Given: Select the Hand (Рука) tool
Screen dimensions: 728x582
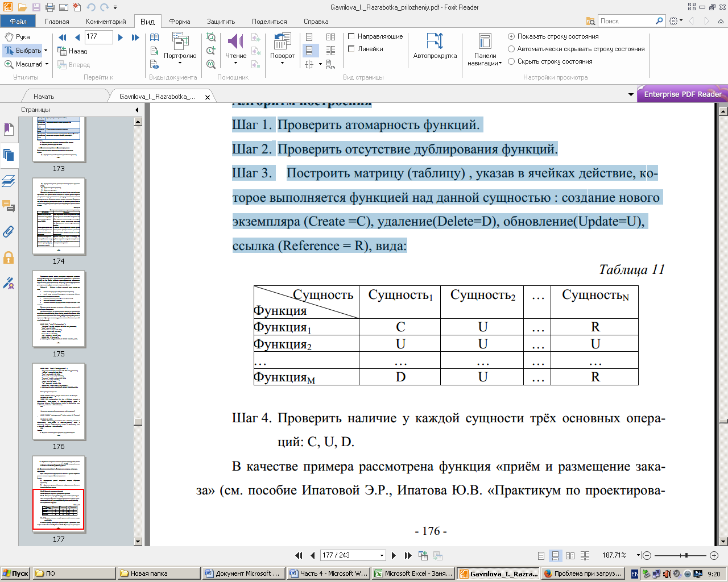Looking at the screenshot, I should pos(17,37).
